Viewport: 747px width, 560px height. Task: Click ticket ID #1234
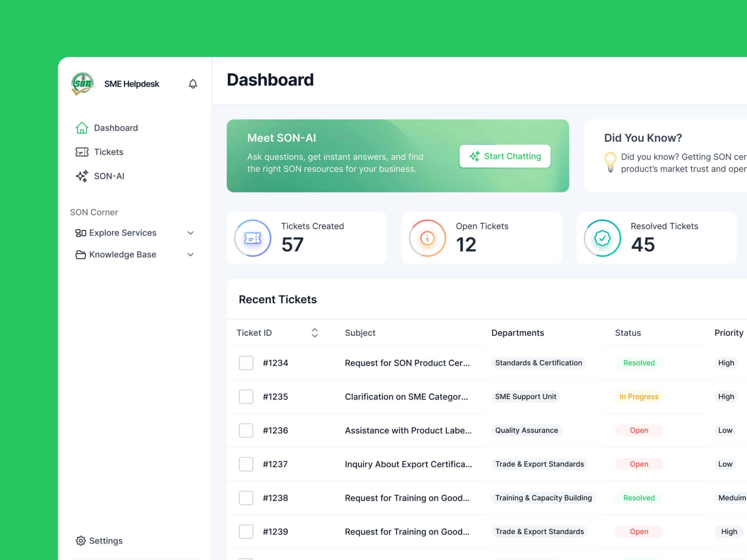tap(275, 363)
